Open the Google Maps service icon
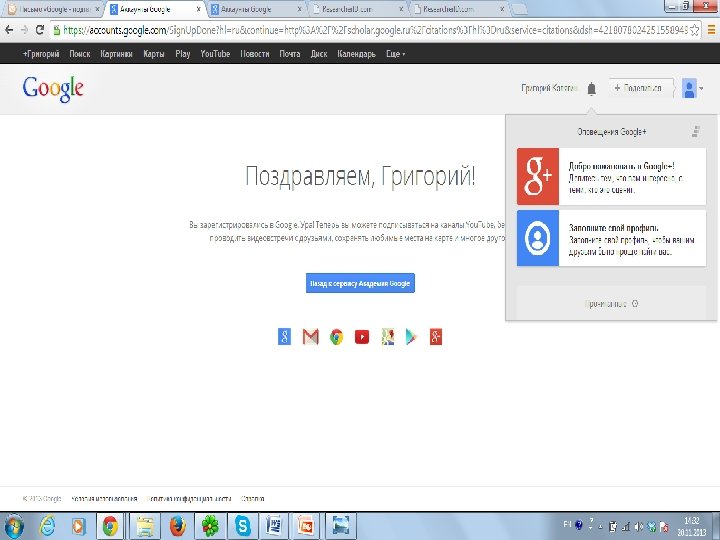 pyautogui.click(x=388, y=337)
